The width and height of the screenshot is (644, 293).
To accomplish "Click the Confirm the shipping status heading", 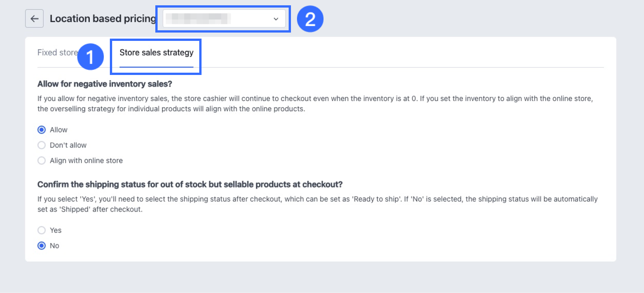I will tap(190, 184).
